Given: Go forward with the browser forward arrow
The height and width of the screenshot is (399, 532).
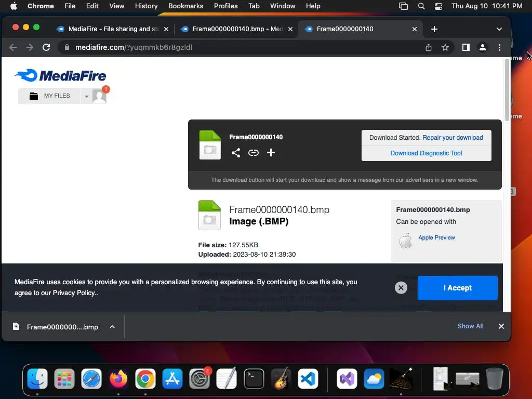Looking at the screenshot, I should (30, 47).
